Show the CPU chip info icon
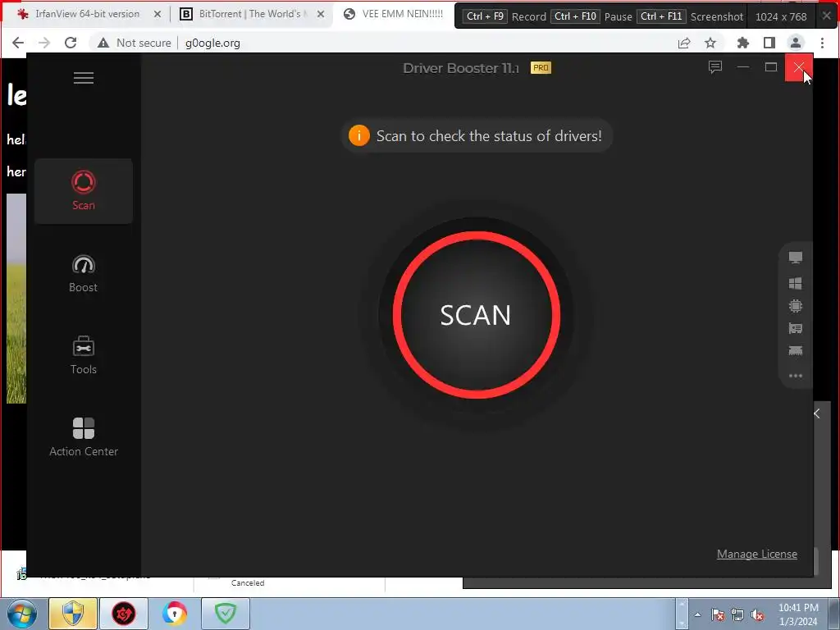The width and height of the screenshot is (840, 630). [796, 306]
